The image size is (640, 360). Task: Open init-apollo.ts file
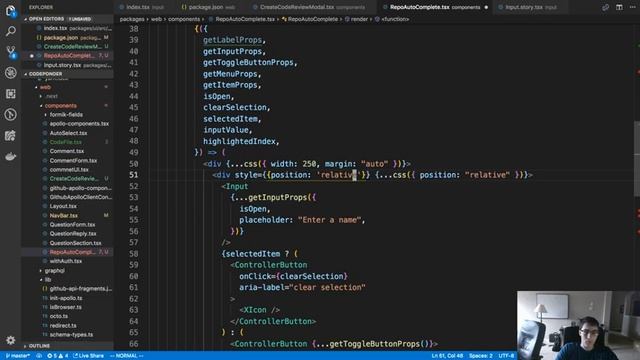[x=67, y=298]
